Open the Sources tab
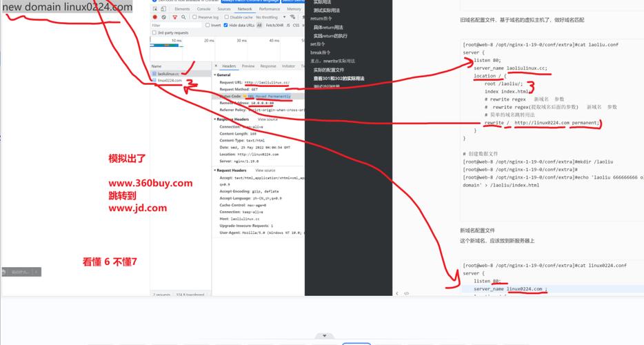644x345 pixels. pos(224,9)
